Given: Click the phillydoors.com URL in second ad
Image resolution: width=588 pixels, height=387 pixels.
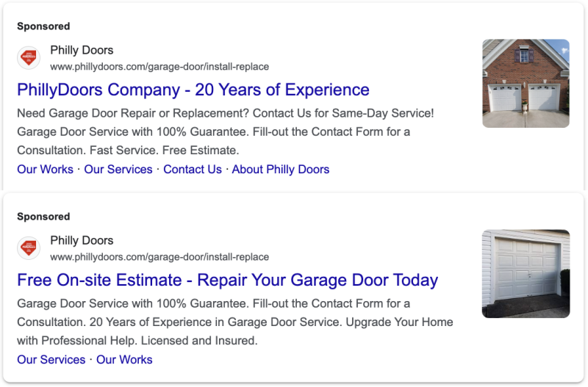Looking at the screenshot, I should 159,257.
